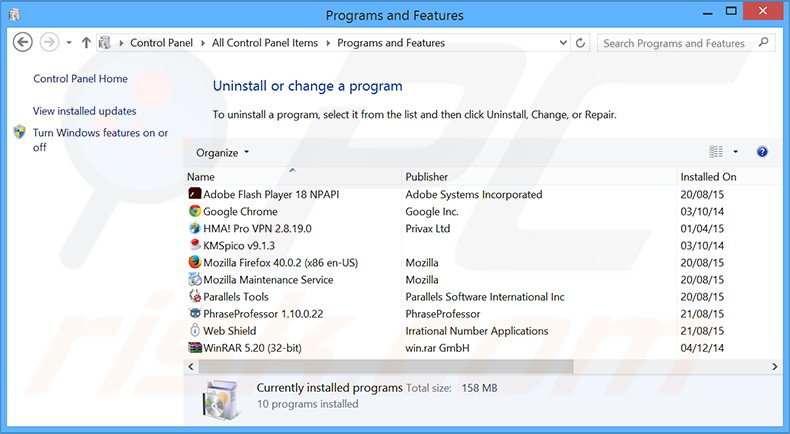This screenshot has height=434, width=790.
Task: Sort by the Publisher column header
Action: pyautogui.click(x=426, y=177)
